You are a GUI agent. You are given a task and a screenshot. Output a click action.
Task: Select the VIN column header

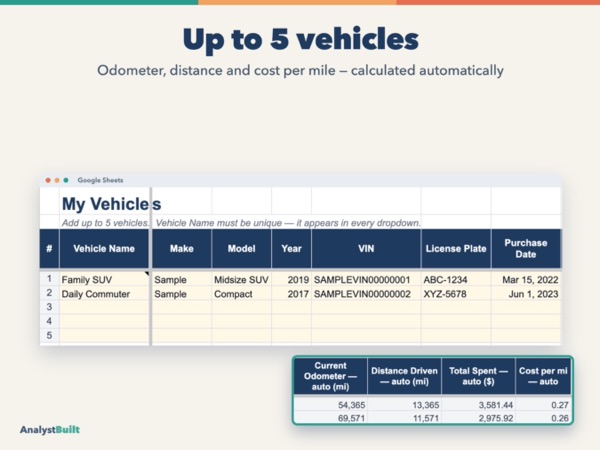point(366,249)
